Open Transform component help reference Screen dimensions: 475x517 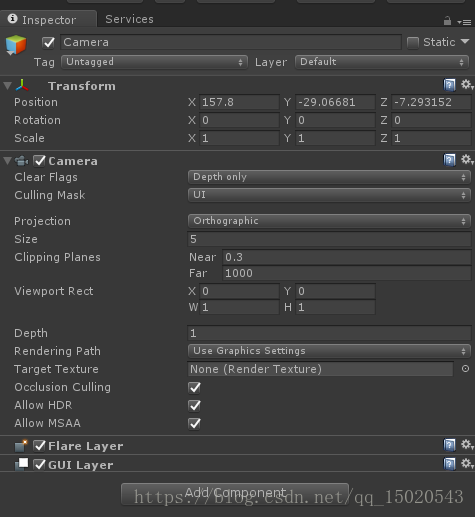[449, 85]
